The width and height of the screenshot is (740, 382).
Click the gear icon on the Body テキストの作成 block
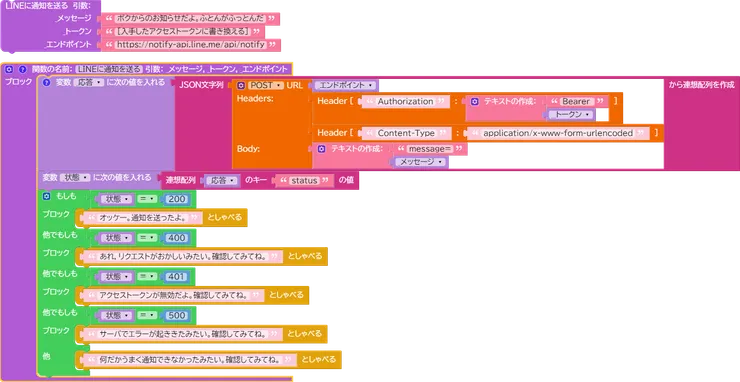point(321,149)
